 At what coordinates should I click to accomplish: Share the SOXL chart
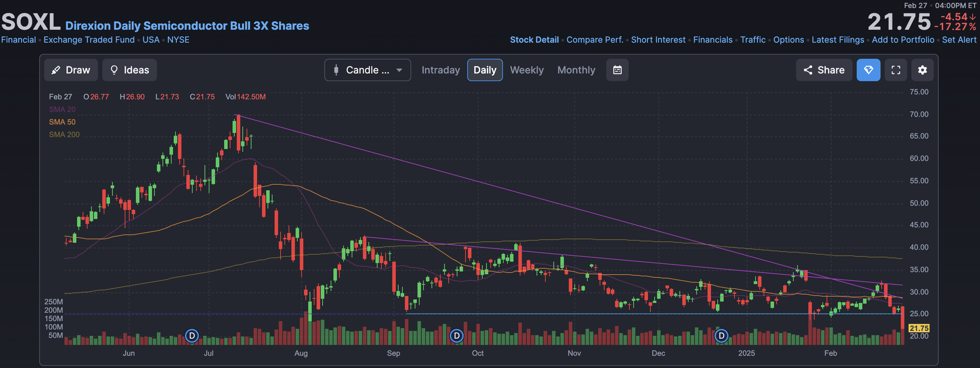point(824,70)
